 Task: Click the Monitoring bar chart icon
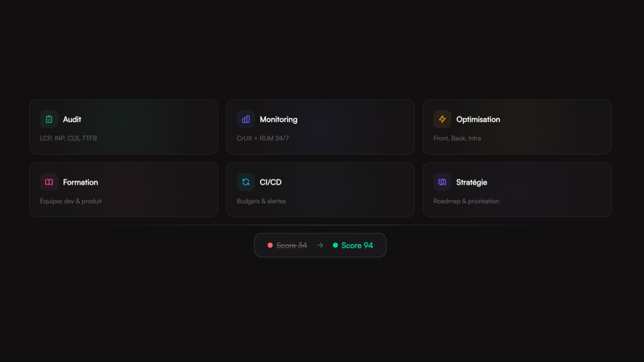(x=246, y=119)
